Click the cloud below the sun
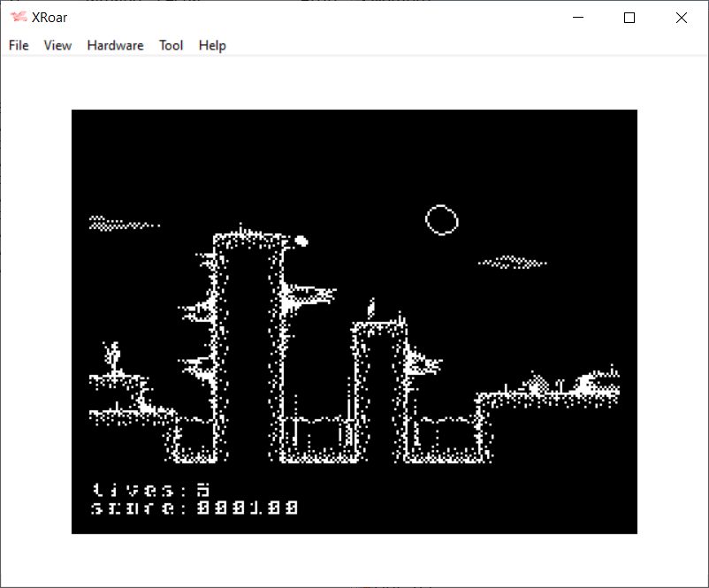 point(512,262)
